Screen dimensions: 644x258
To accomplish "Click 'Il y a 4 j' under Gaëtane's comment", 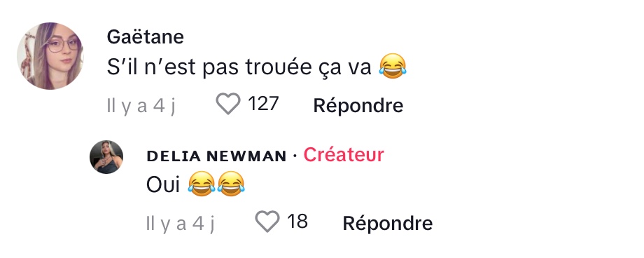I will point(141,106).
